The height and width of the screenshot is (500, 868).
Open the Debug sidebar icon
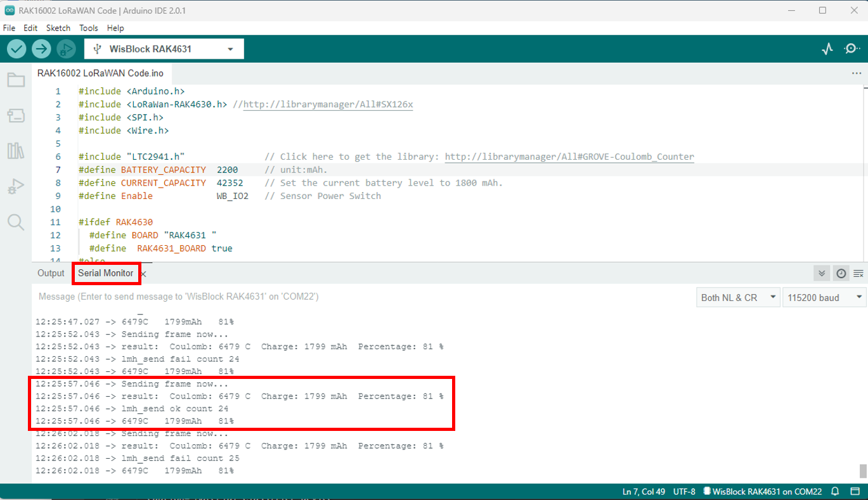(x=16, y=186)
